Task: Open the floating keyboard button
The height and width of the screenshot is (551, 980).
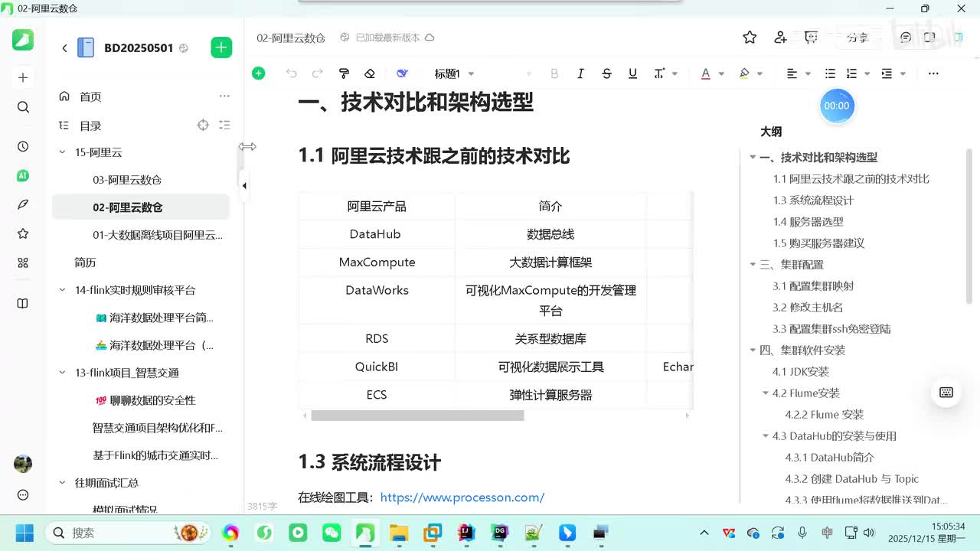Action: click(x=946, y=393)
